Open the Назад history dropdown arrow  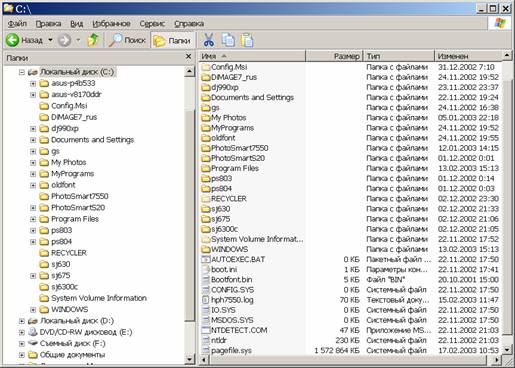click(x=50, y=40)
